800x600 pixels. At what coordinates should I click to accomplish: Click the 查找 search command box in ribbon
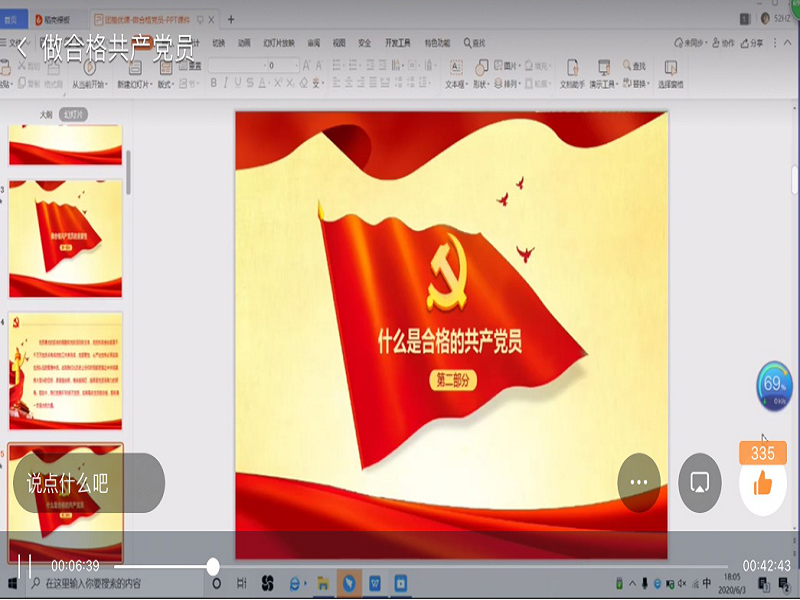474,43
